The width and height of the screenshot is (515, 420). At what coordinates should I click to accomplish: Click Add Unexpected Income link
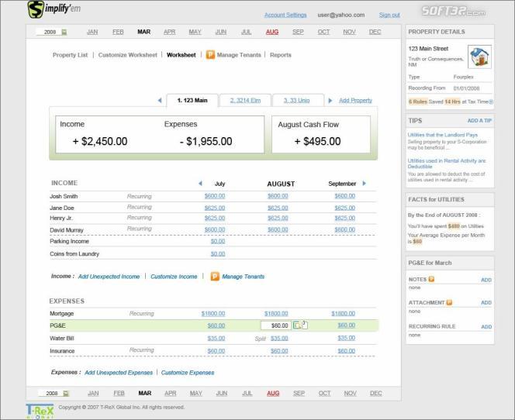pyautogui.click(x=109, y=277)
